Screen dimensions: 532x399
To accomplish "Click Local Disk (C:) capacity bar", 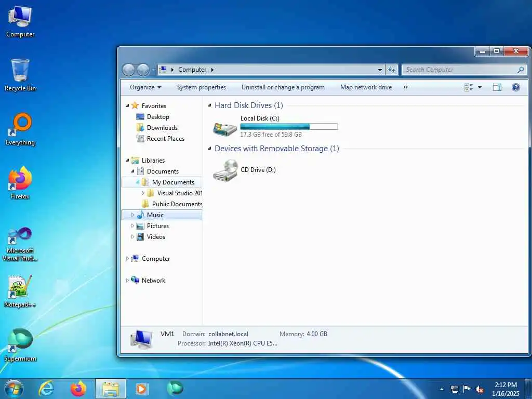I will click(289, 127).
